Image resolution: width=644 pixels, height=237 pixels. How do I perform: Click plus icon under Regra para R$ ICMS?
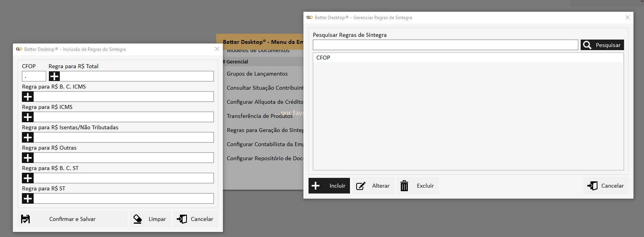click(x=28, y=117)
